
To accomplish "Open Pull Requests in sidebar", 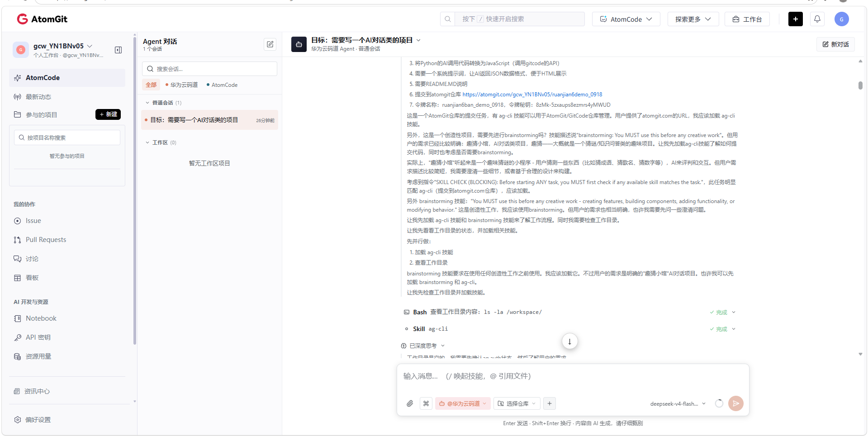I will (x=46, y=240).
